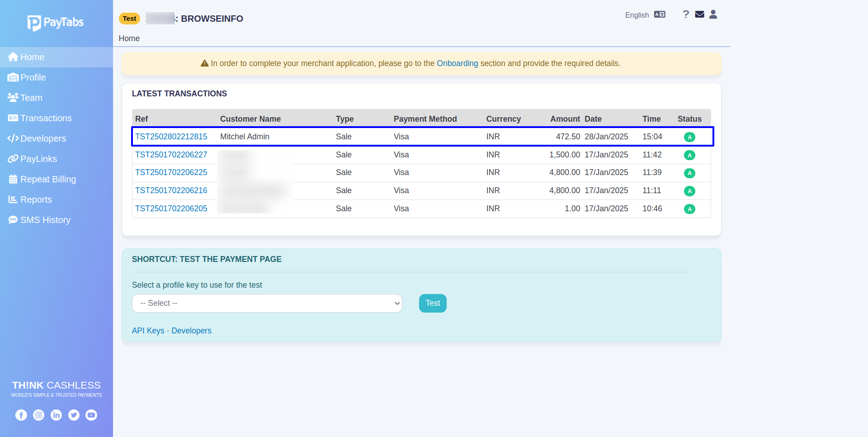Switch language using English selector

645,15
